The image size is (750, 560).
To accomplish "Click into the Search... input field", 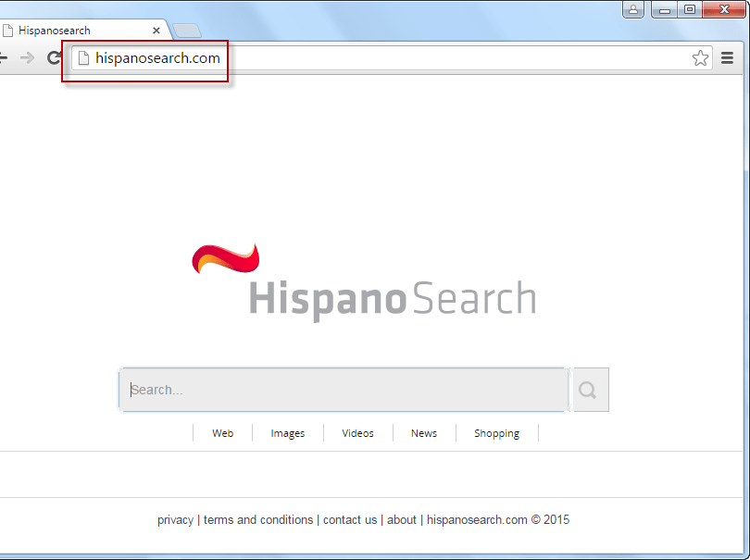I will 344,390.
